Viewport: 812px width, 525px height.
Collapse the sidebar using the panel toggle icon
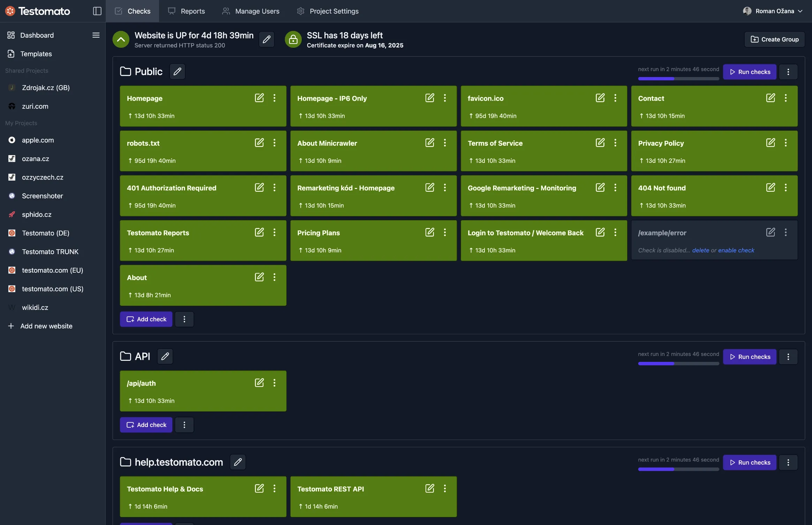coord(97,11)
